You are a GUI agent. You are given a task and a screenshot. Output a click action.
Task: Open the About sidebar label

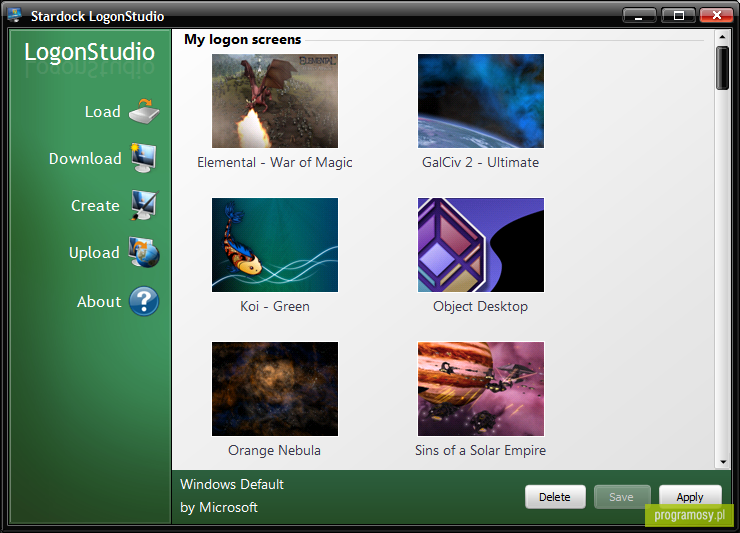coord(99,302)
